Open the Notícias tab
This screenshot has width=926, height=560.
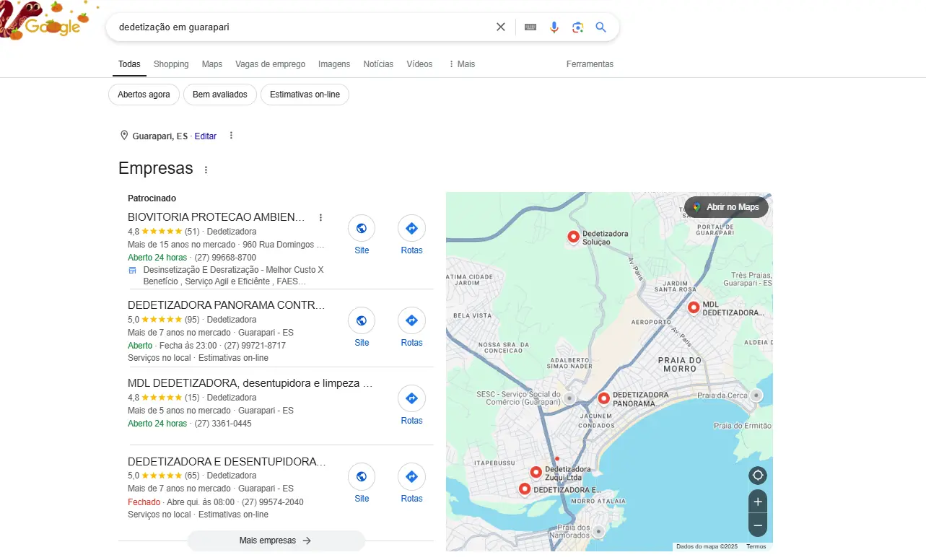[378, 64]
